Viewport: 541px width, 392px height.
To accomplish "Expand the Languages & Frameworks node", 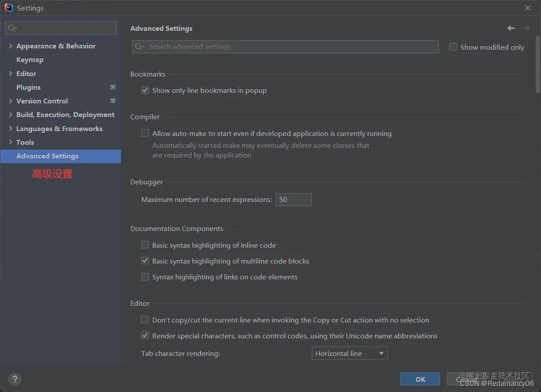I will (11, 128).
